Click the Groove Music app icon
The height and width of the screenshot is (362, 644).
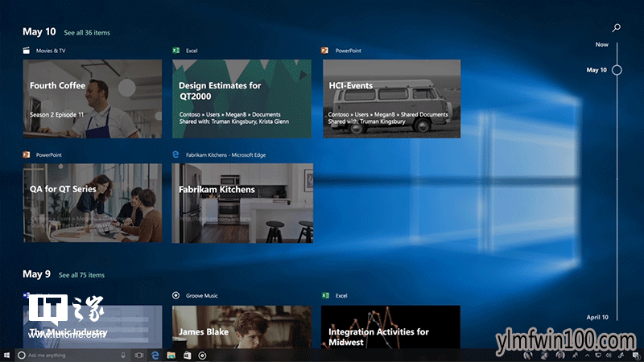pos(175,295)
